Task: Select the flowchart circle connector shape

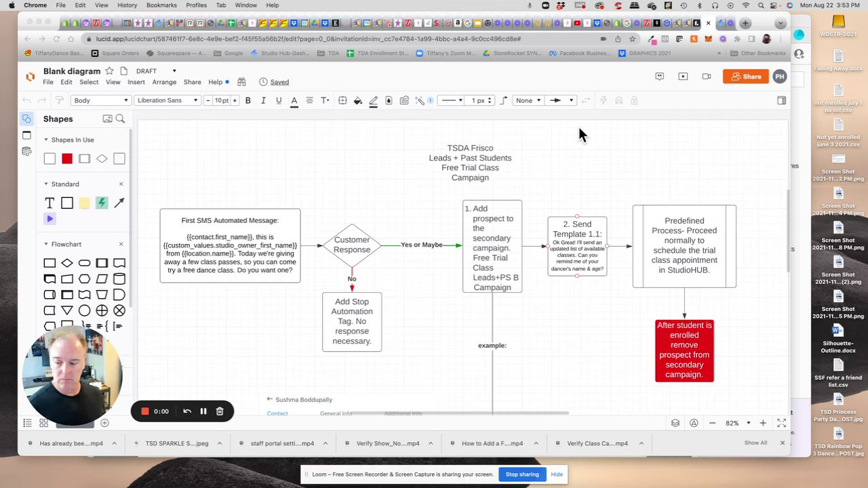Action: (x=84, y=310)
